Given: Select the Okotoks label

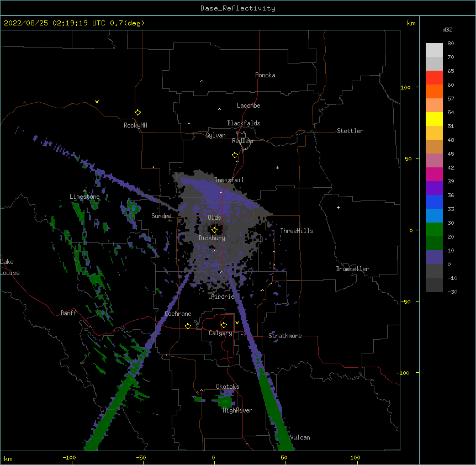Looking at the screenshot, I should (228, 387).
